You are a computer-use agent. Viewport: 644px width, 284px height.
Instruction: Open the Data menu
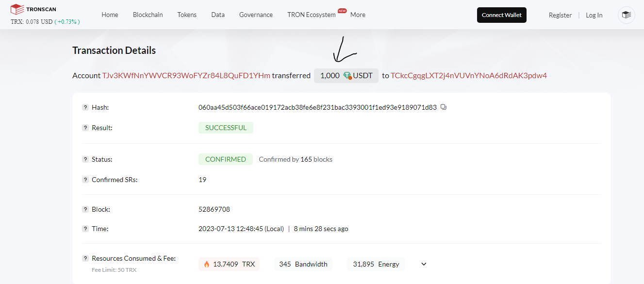218,15
